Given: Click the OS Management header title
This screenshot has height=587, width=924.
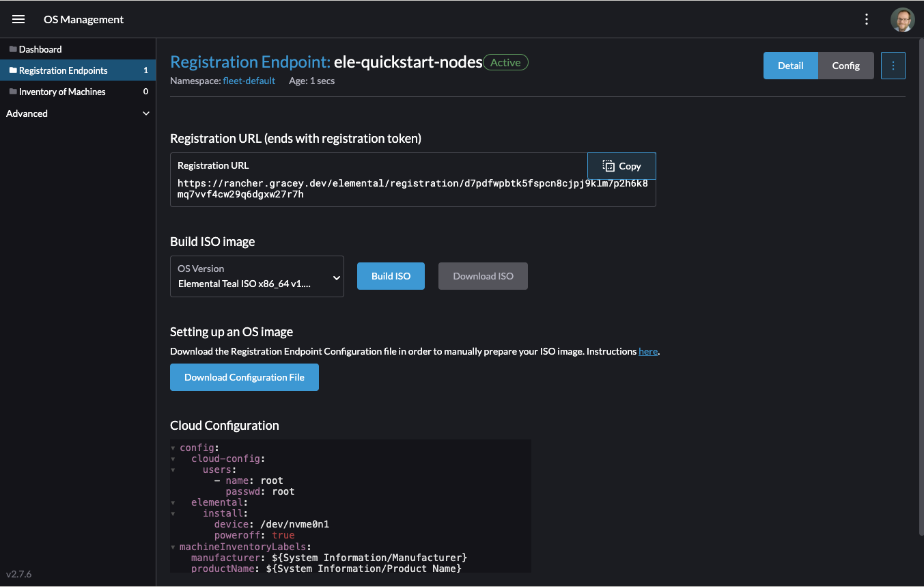Looking at the screenshot, I should click(x=83, y=20).
